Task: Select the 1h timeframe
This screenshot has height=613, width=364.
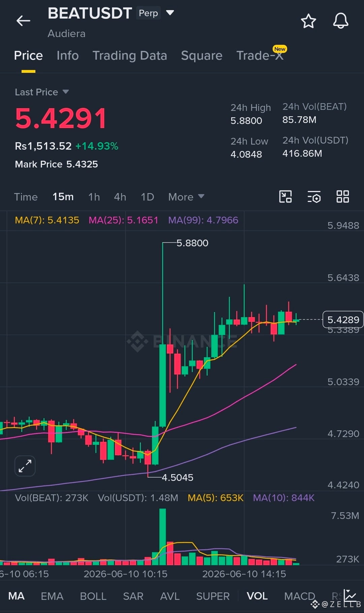Action: [x=94, y=197]
